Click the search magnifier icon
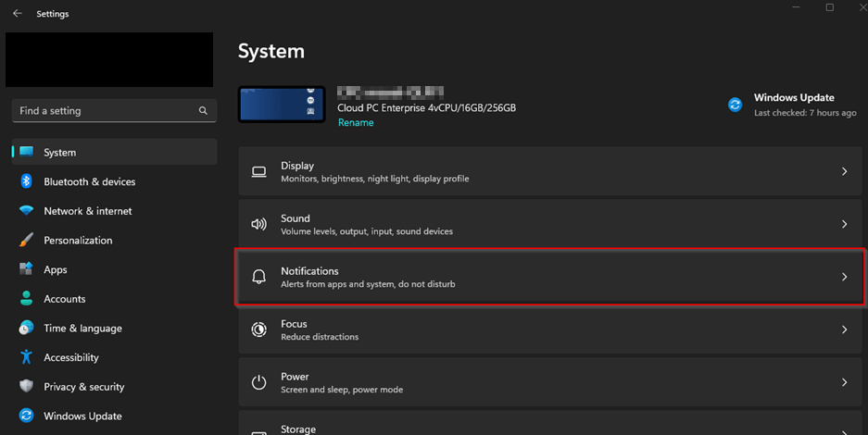The image size is (868, 435). pyautogui.click(x=203, y=111)
